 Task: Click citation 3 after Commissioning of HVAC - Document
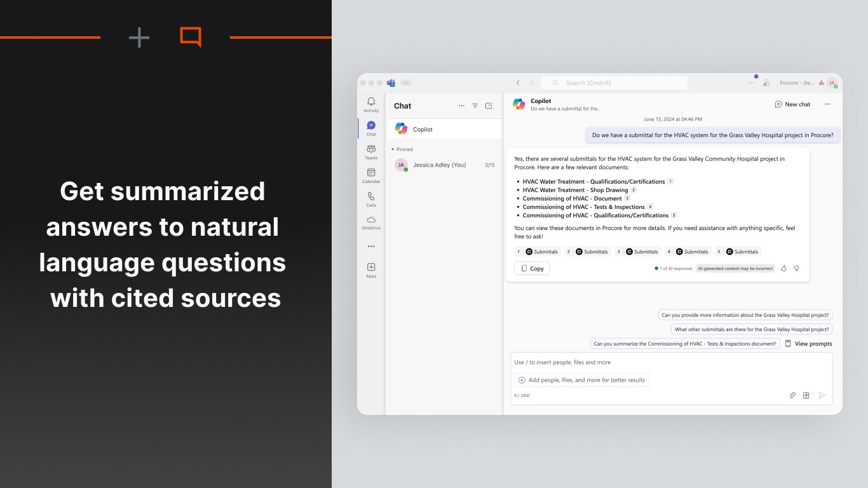pyautogui.click(x=627, y=198)
